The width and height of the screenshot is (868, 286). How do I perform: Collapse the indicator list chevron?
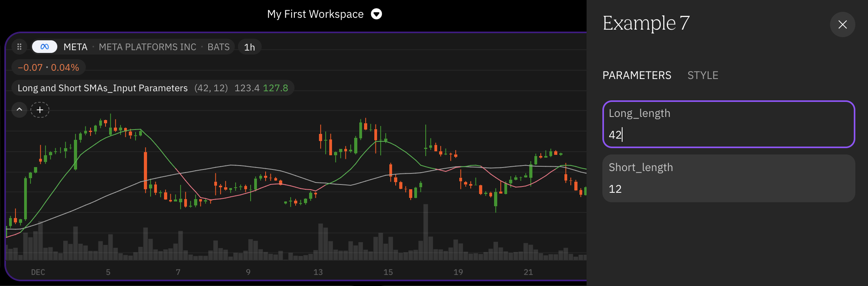19,109
